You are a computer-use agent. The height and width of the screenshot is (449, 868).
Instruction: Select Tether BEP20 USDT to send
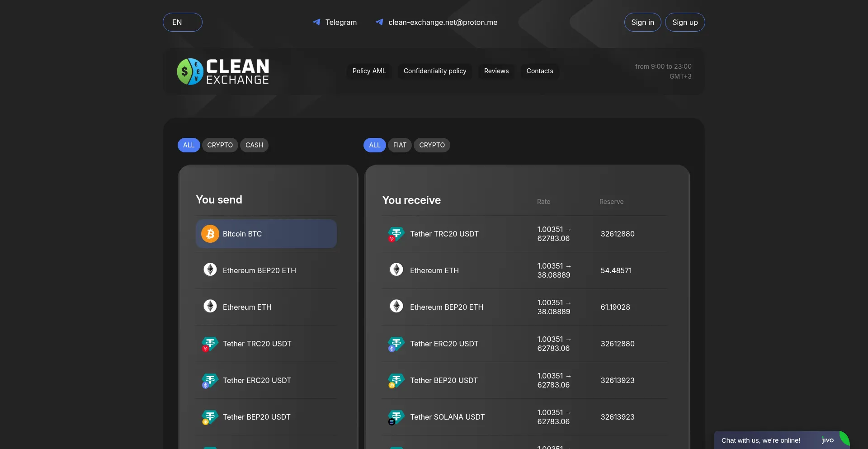coord(266,417)
